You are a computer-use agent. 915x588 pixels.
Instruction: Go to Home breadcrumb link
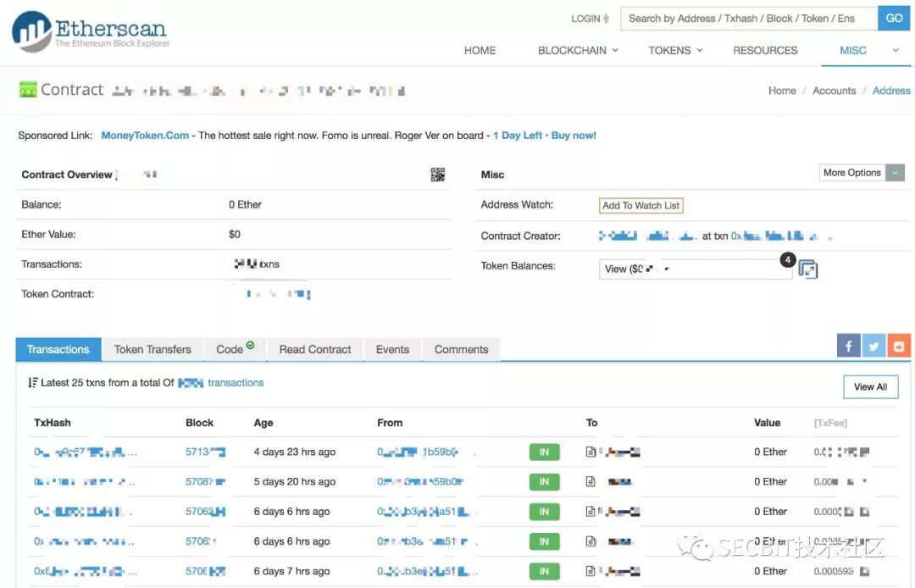(x=782, y=91)
